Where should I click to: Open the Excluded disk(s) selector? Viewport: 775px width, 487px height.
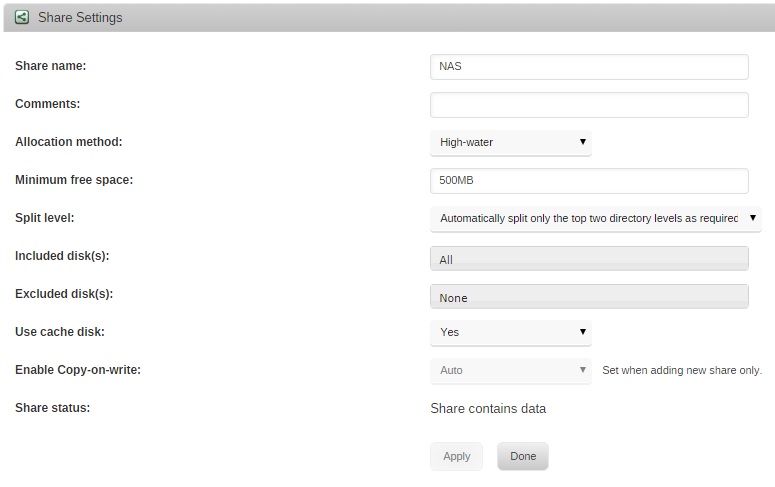click(589, 297)
